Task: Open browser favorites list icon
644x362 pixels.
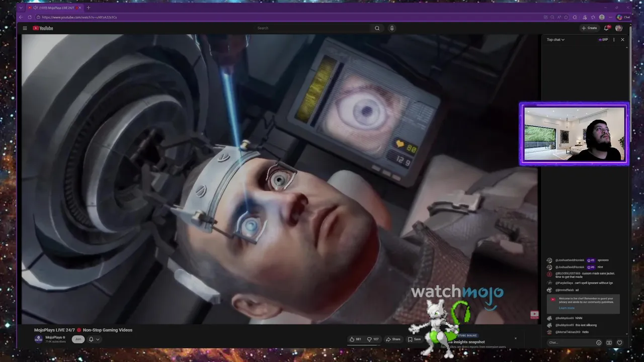Action: tap(593, 17)
